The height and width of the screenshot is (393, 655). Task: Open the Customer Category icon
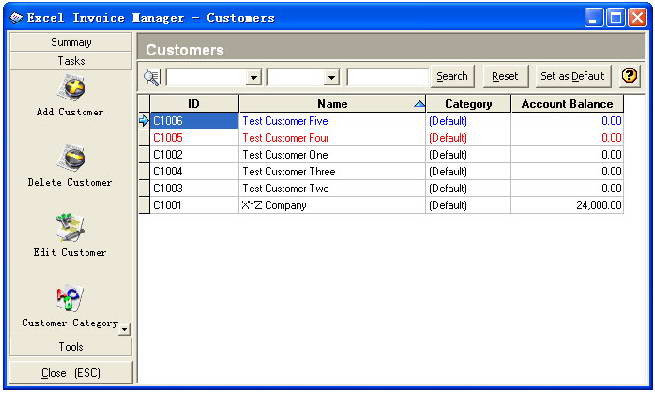[x=70, y=298]
